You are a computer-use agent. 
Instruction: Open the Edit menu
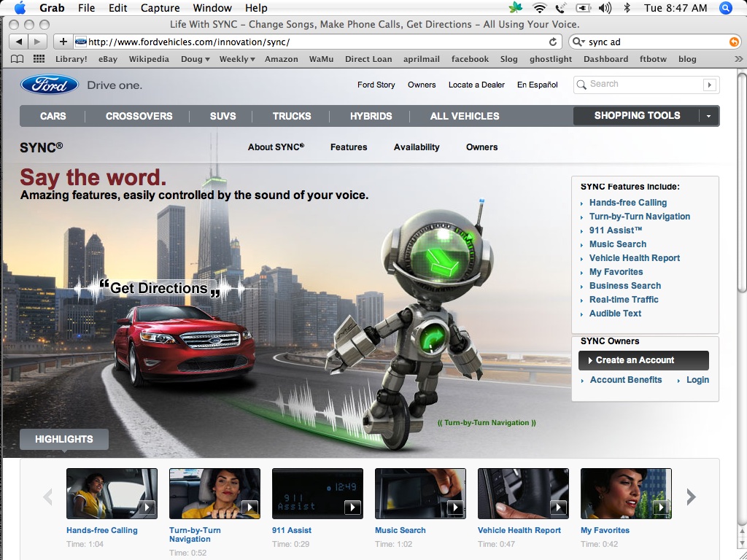pyautogui.click(x=117, y=8)
